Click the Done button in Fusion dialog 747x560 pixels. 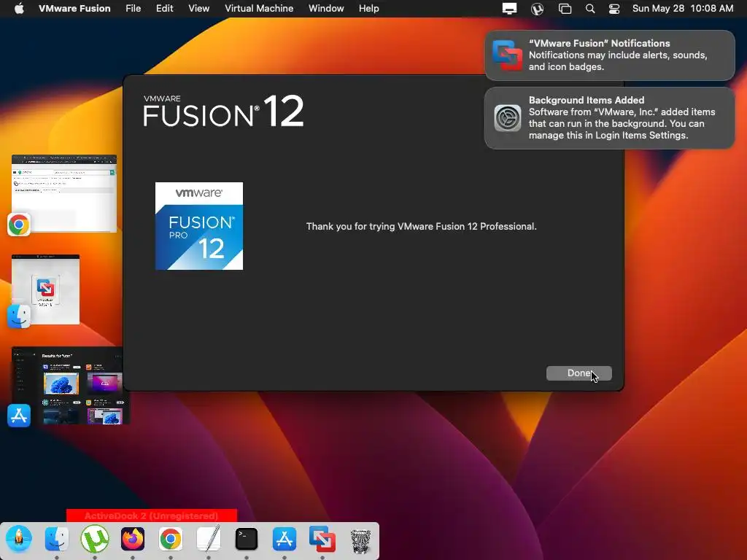point(578,373)
